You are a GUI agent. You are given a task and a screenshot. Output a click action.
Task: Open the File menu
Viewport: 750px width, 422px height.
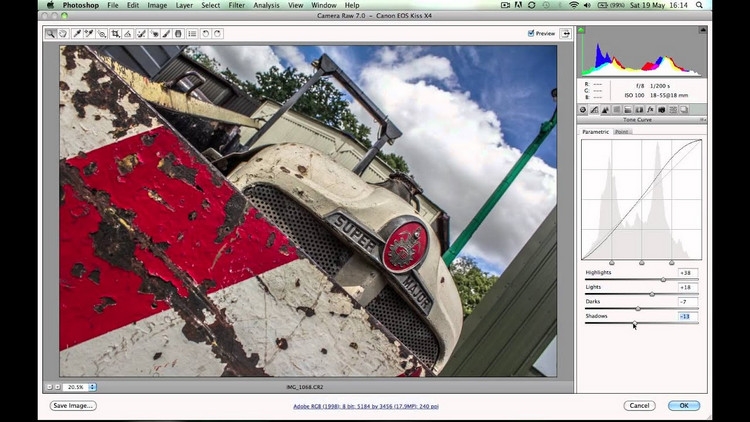click(113, 5)
